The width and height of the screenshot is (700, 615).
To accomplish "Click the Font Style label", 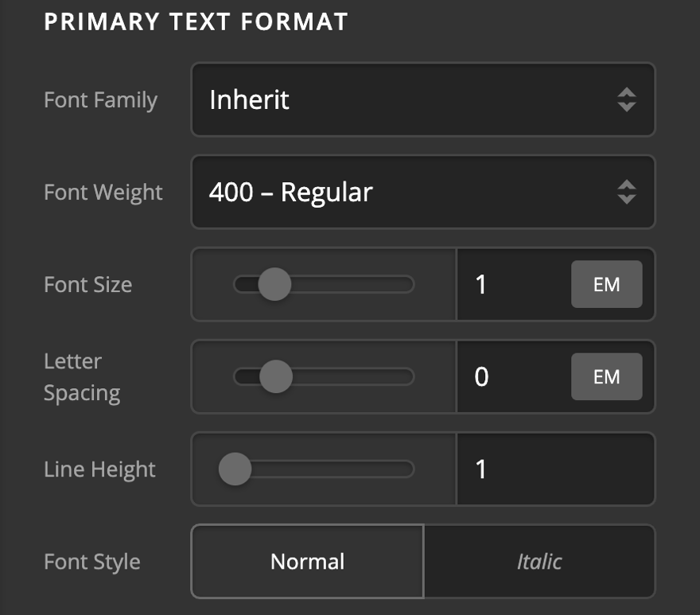I will tap(91, 561).
